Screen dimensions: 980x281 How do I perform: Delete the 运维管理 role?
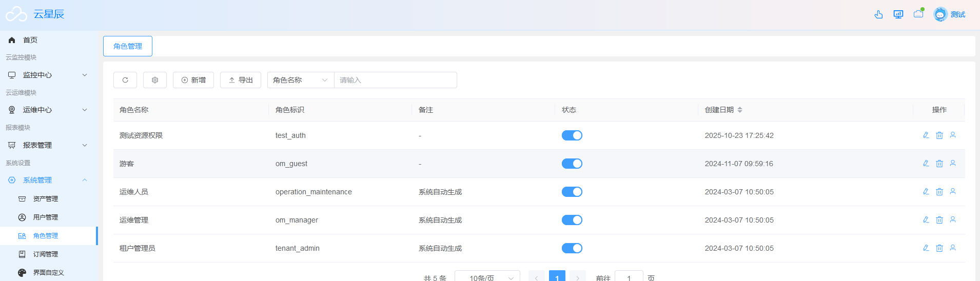coord(939,220)
